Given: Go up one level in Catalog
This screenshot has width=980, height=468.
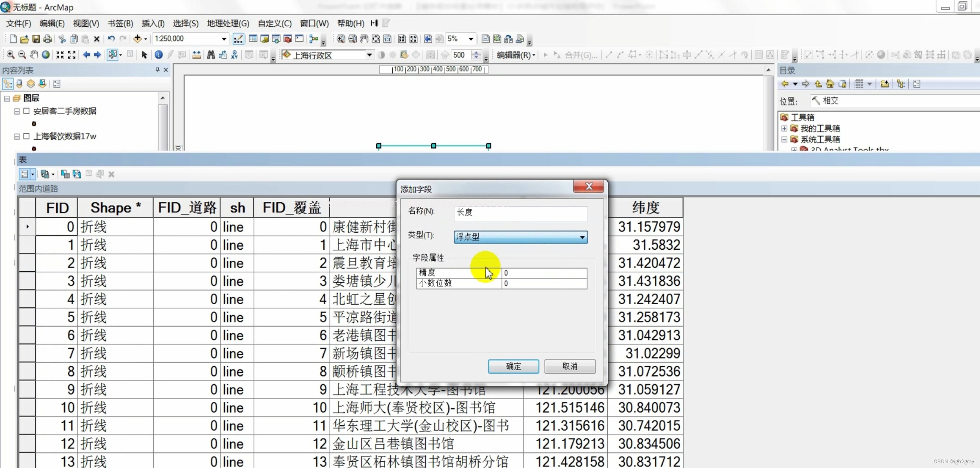Looking at the screenshot, I should [818, 84].
